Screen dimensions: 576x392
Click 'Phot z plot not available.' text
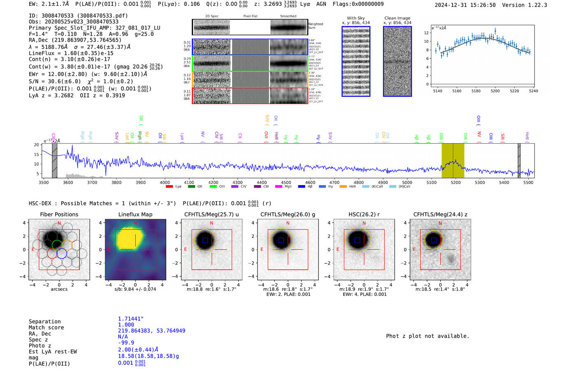coord(427,336)
